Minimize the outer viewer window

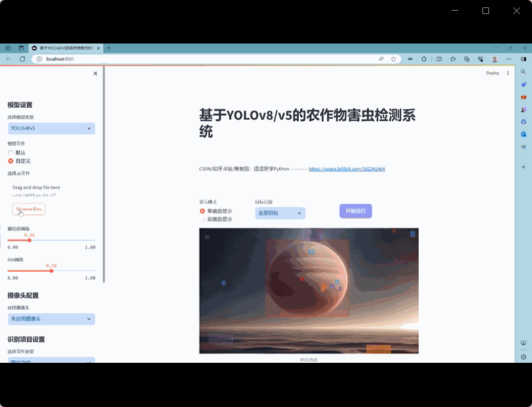coord(455,11)
